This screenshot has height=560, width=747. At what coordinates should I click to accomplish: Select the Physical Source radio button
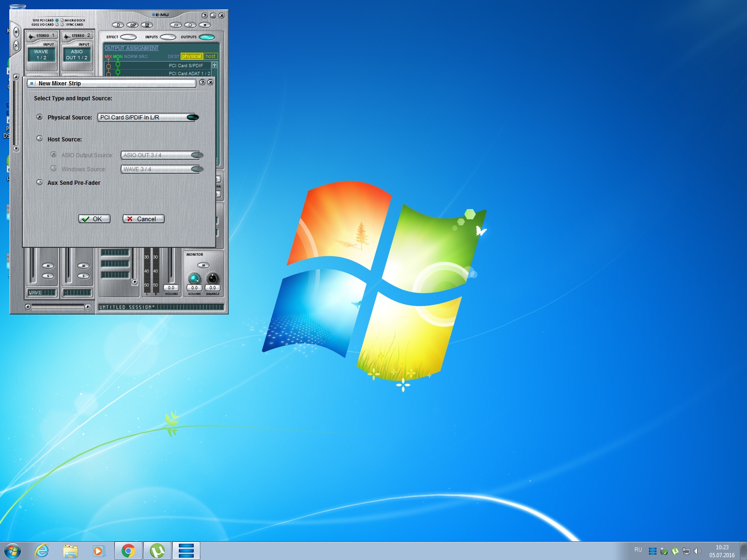(40, 117)
